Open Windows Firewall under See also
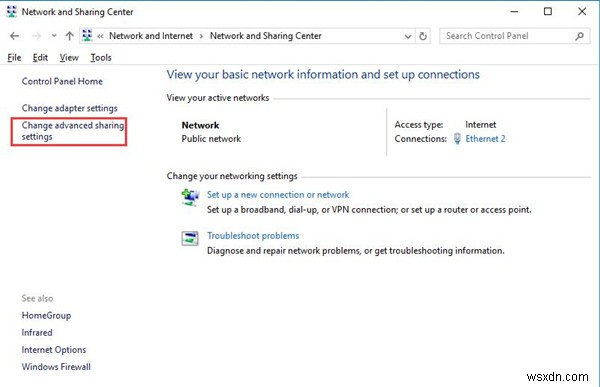 (56, 367)
